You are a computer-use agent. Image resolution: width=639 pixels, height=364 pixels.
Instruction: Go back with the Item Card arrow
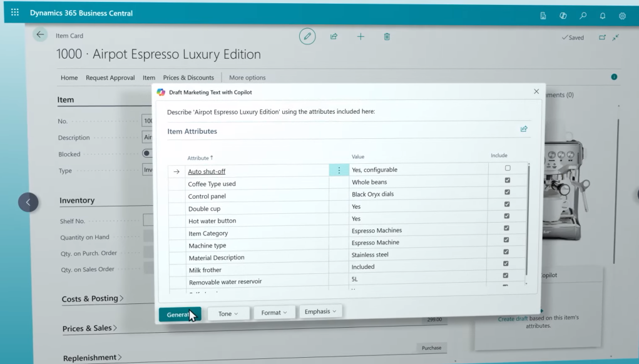[x=40, y=34]
